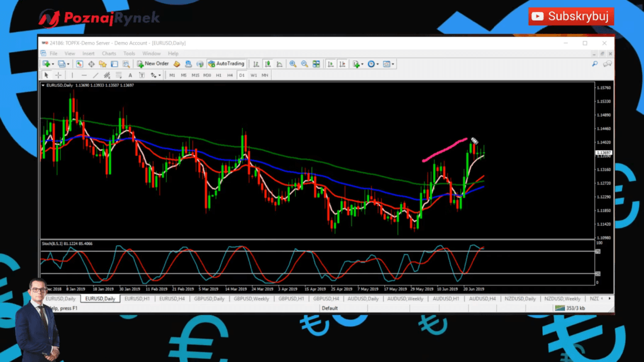Select the crosshair cursor tool

[58, 75]
